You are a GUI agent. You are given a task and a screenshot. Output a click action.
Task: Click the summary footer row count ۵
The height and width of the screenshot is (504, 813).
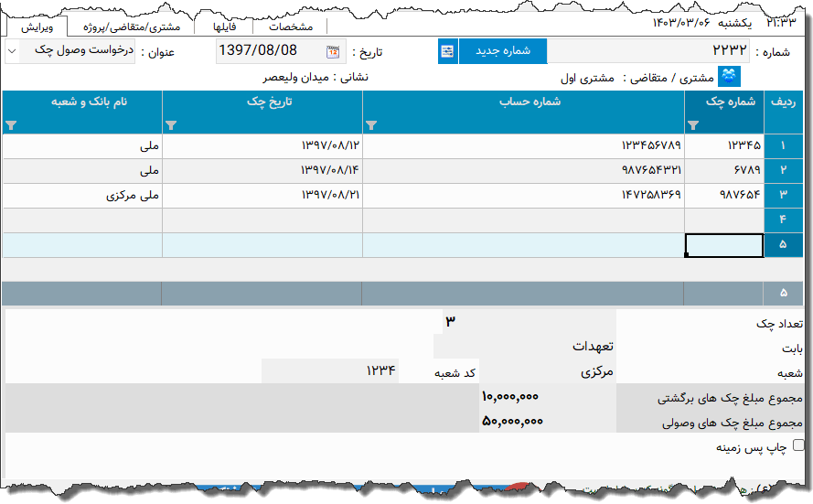tap(784, 294)
